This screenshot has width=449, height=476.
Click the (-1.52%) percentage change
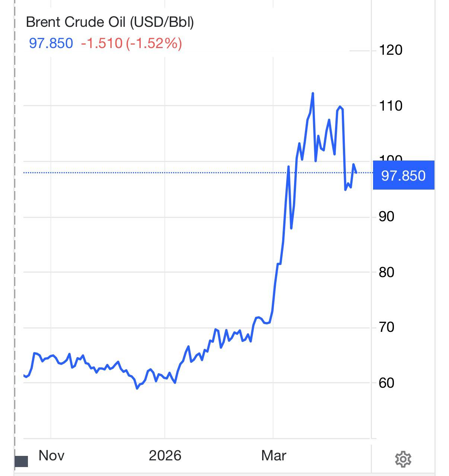(x=154, y=44)
